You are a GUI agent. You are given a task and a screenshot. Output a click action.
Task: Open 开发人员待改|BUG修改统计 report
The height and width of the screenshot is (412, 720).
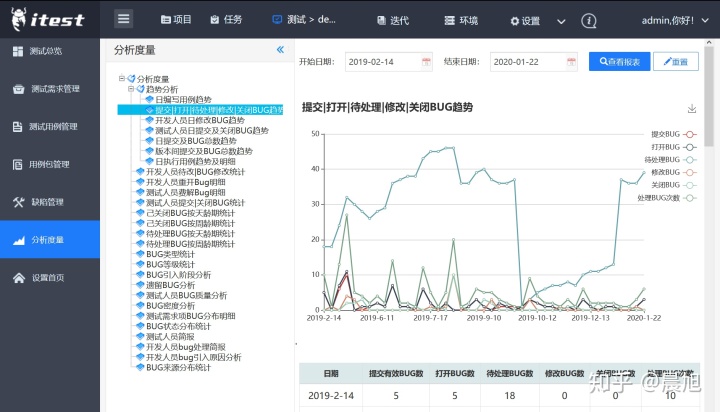coord(195,172)
